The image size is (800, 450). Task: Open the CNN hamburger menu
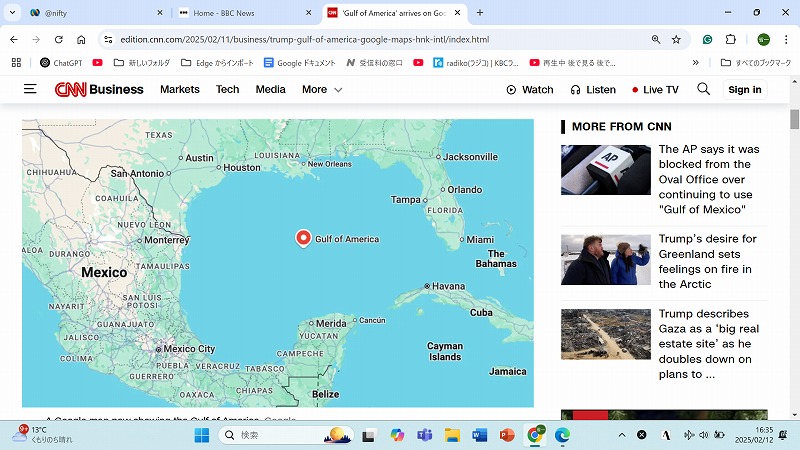pyautogui.click(x=30, y=89)
